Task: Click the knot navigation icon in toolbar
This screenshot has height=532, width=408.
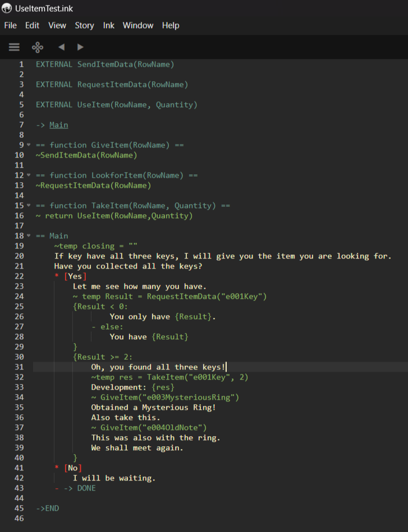Action: tap(38, 47)
